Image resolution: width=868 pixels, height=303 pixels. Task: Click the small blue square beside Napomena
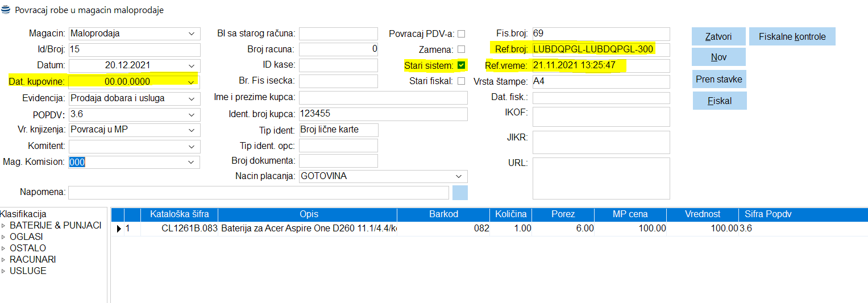point(460,192)
